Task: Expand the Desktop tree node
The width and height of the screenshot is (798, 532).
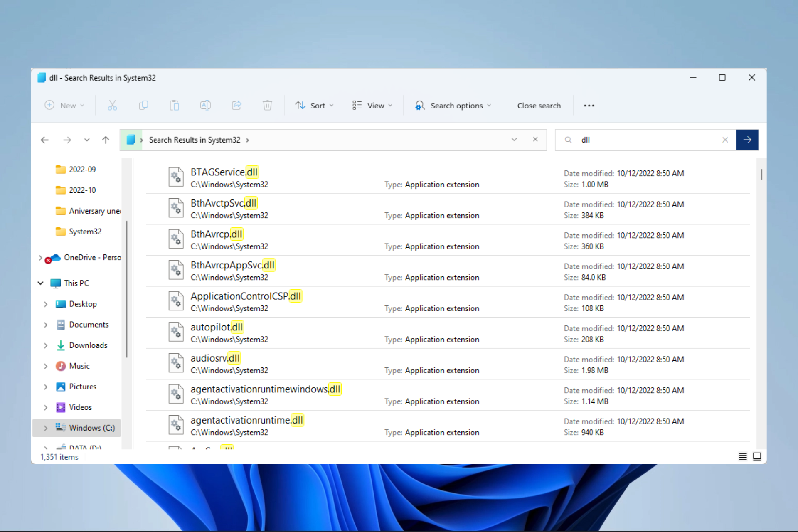Action: tap(46, 304)
